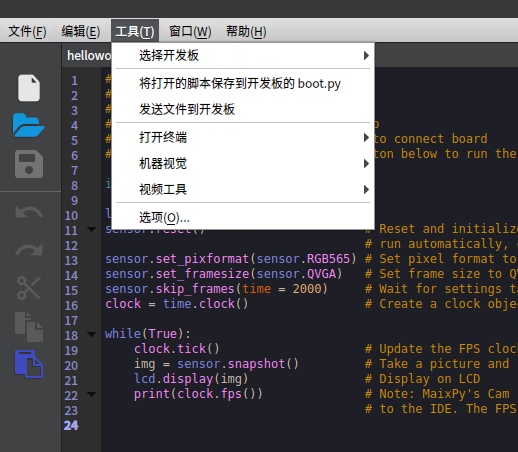Click the Undo arrow icon
This screenshot has height=452, width=518.
(x=29, y=212)
